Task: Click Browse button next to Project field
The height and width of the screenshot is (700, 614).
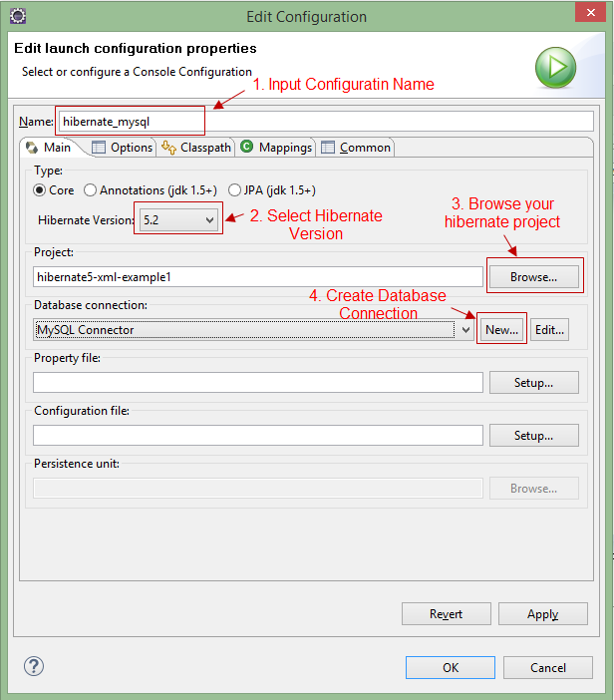Action: point(533,277)
